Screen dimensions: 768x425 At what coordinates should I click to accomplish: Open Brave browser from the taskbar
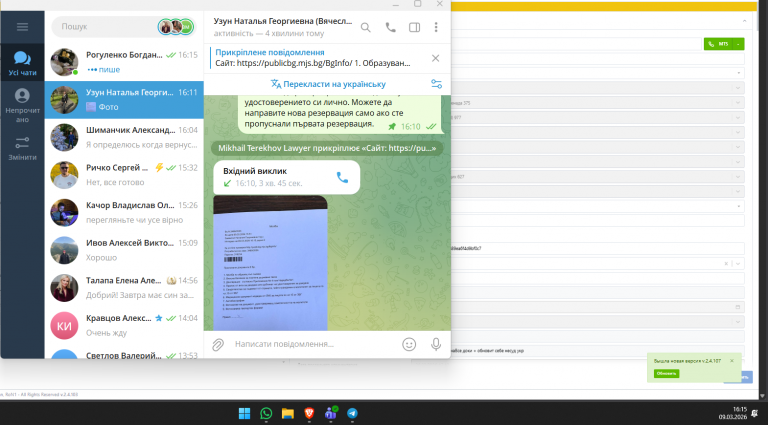pyautogui.click(x=309, y=413)
